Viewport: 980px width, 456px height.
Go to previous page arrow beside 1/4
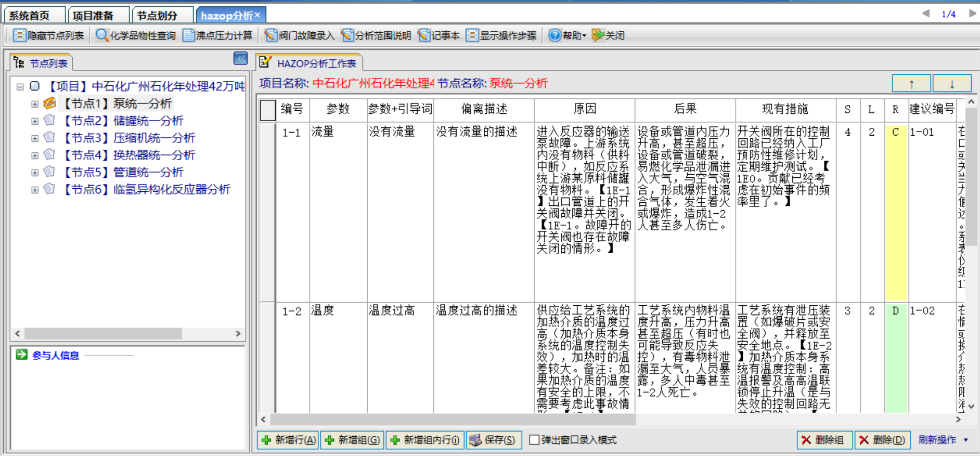click(x=926, y=14)
